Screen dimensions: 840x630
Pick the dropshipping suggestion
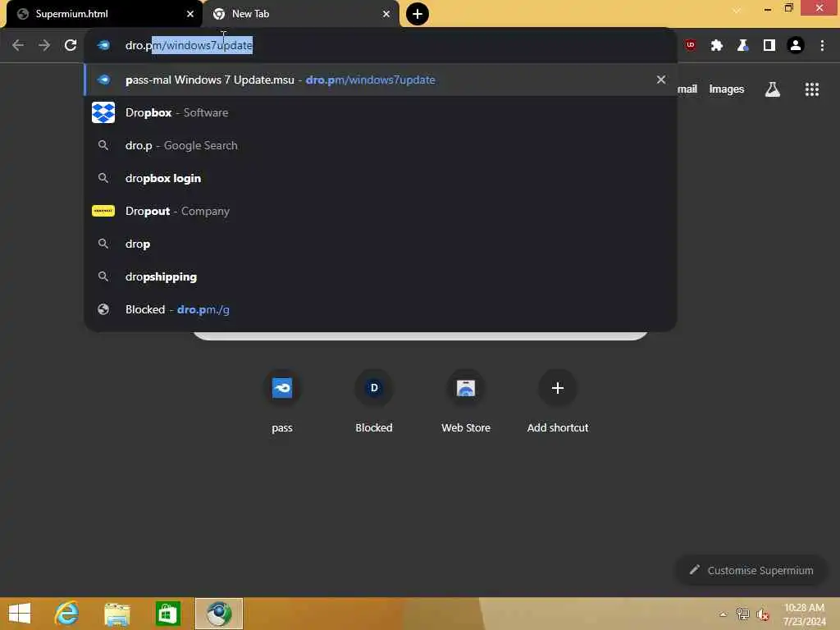point(381,276)
